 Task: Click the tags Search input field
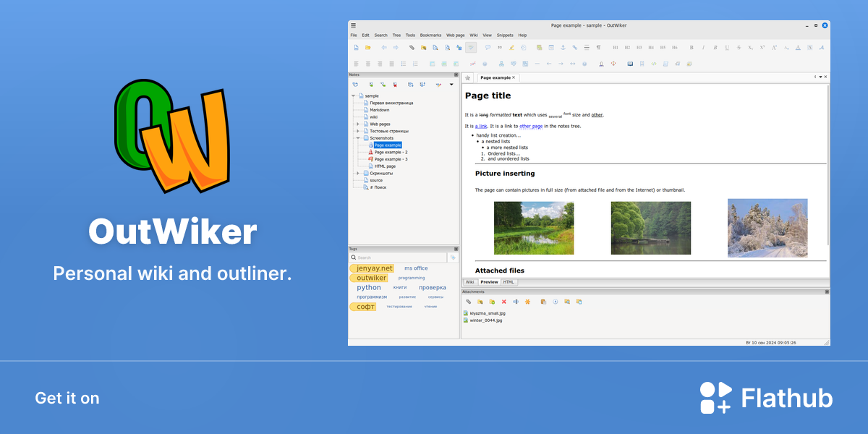point(398,258)
